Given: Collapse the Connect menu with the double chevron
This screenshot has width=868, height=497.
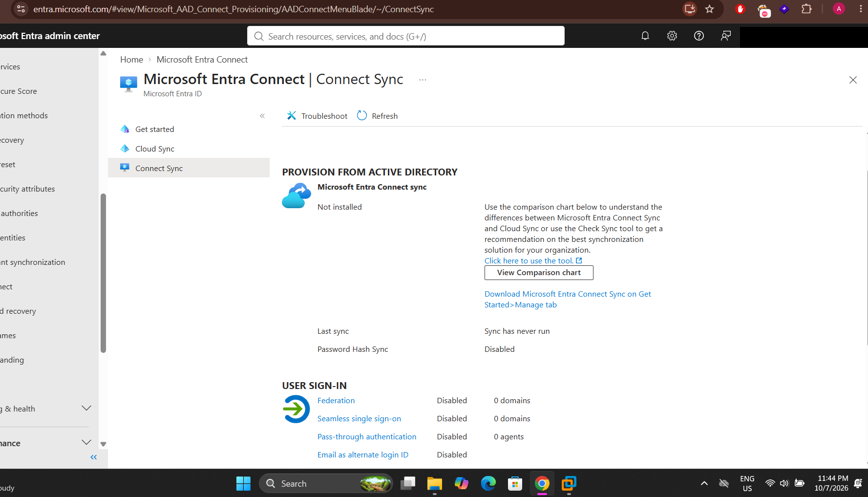Looking at the screenshot, I should click(x=262, y=116).
